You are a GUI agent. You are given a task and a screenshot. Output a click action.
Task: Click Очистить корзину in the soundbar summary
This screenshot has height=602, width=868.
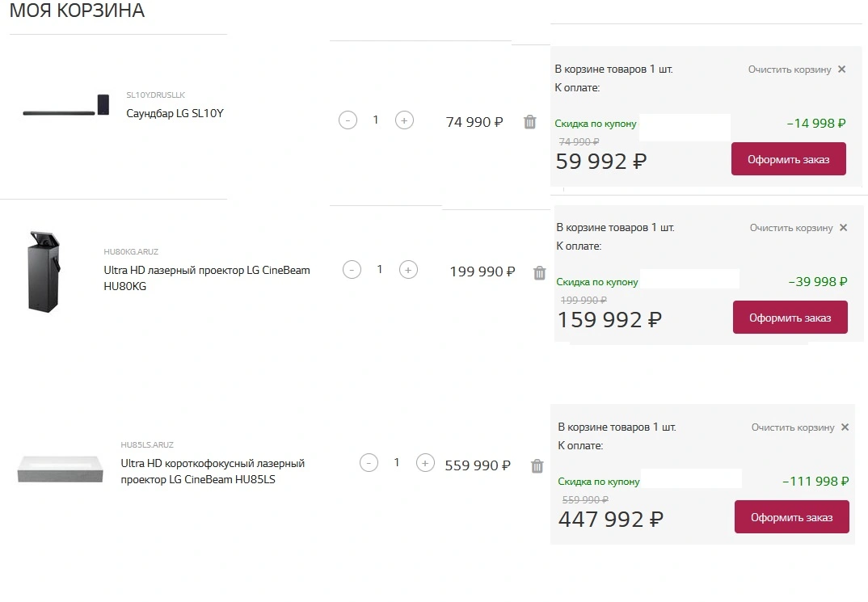[790, 69]
